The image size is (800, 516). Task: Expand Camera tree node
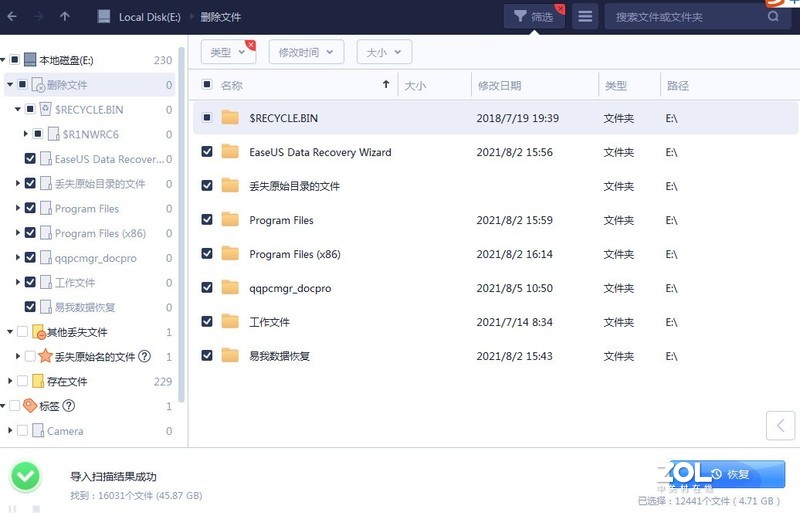pyautogui.click(x=10, y=430)
